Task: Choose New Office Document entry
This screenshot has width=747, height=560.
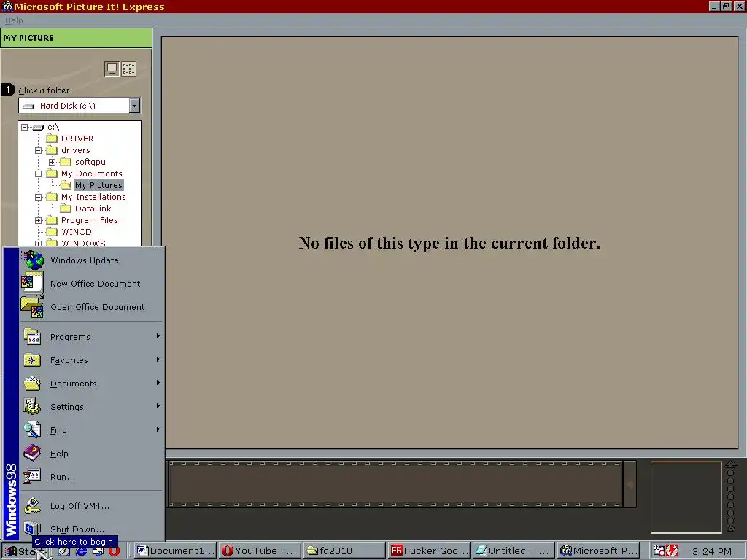Action: click(x=91, y=284)
